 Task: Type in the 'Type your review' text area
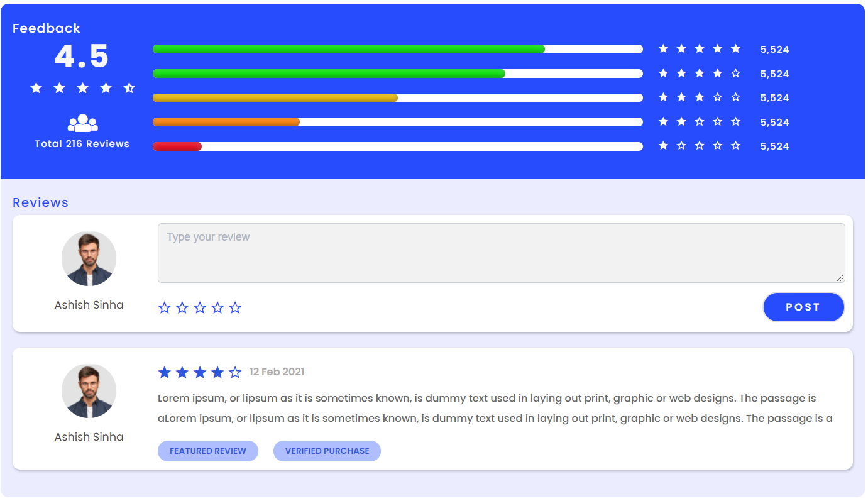click(x=501, y=253)
